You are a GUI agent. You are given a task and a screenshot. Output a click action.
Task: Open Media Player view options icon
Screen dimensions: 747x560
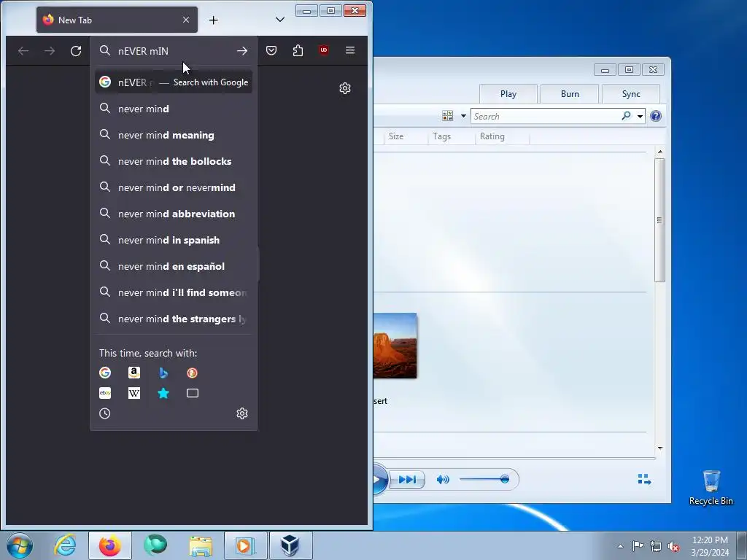pos(448,116)
